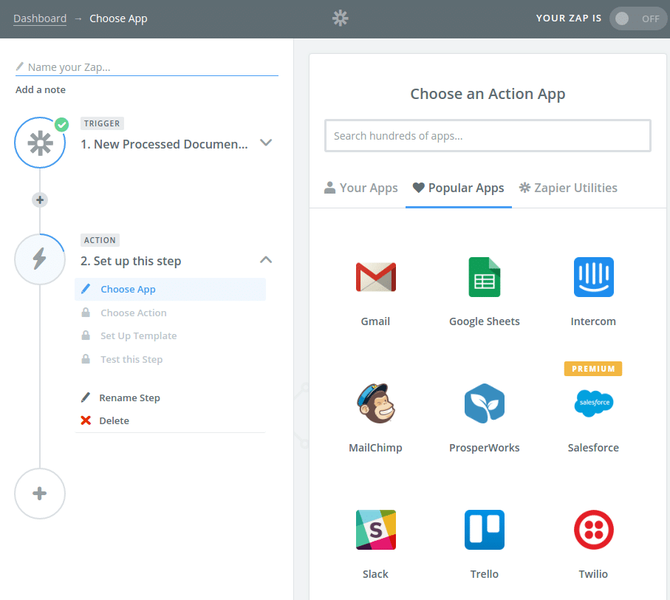The image size is (670, 600).
Task: Pick the MailChimp monkey icon
Action: (x=376, y=403)
